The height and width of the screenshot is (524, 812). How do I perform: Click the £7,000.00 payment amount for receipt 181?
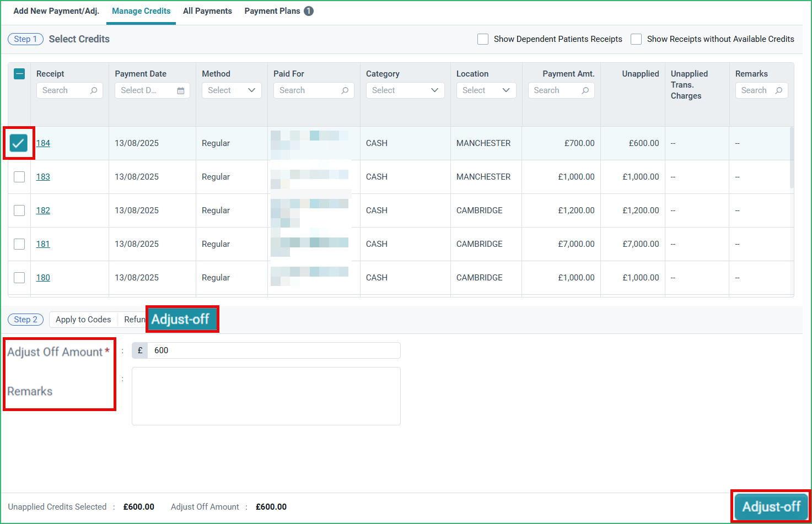pos(576,244)
